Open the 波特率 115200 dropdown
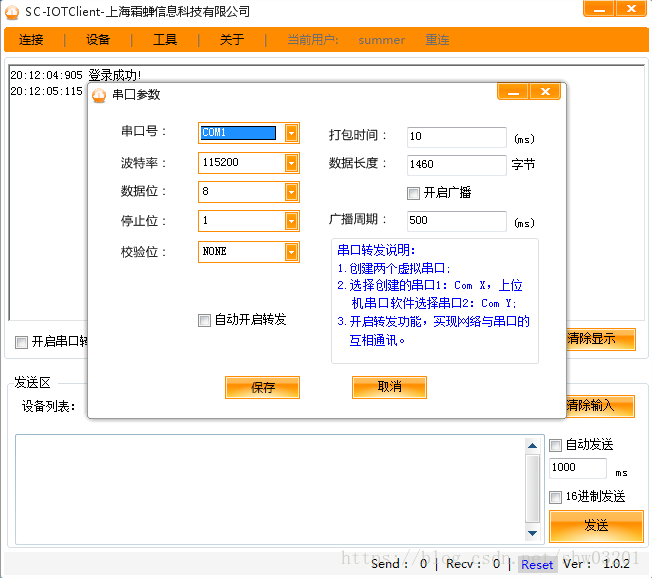The image size is (652, 578). (x=291, y=162)
